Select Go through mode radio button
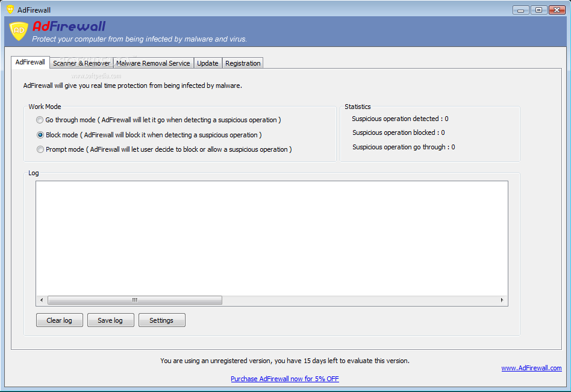Image resolution: width=571 pixels, height=392 pixels. pos(40,120)
